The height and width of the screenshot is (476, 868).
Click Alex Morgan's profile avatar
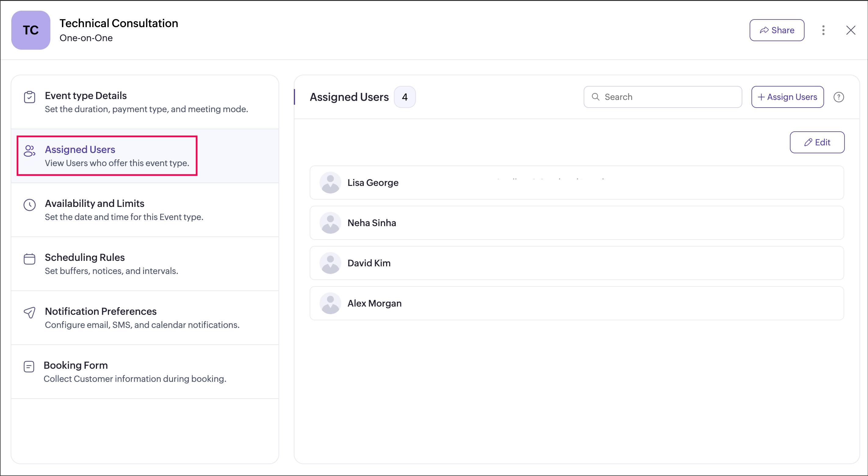point(330,303)
